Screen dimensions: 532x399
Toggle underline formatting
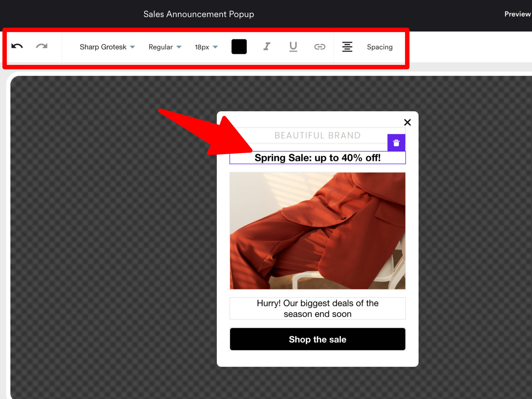pyautogui.click(x=293, y=47)
